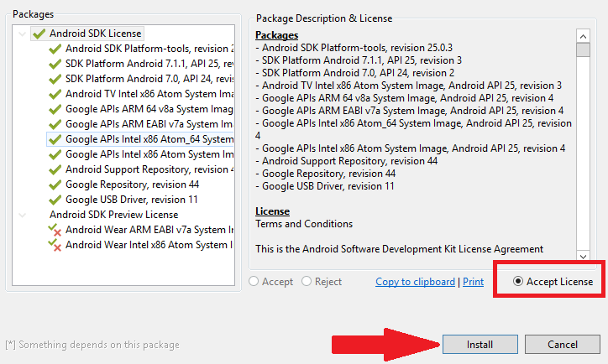608x364 pixels.
Task: Click the Copy to clipboard link
Action: click(x=415, y=282)
